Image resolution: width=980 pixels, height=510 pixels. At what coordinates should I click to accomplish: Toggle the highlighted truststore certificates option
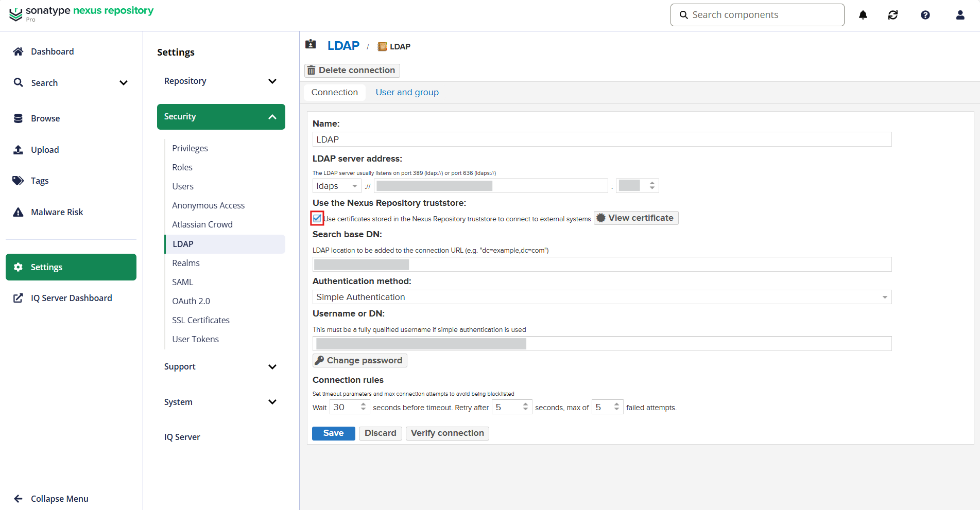click(x=317, y=218)
